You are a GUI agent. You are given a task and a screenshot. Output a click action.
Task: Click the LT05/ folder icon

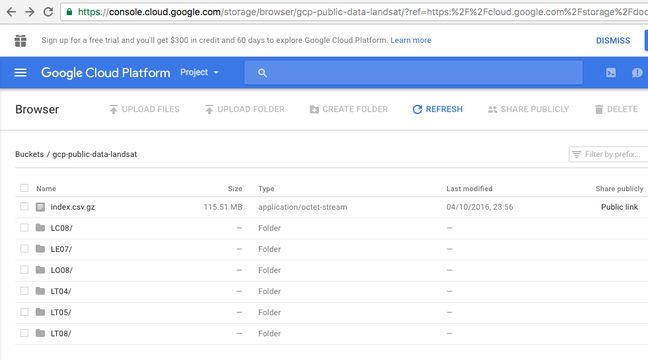pyautogui.click(x=40, y=312)
